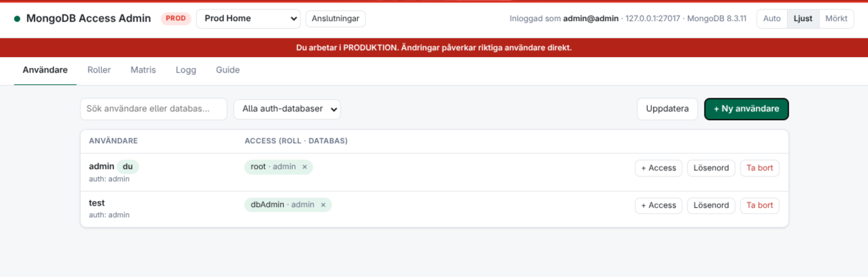The image size is (868, 277).
Task: Click the Inloggad som admin@admin text
Action: pos(564,19)
